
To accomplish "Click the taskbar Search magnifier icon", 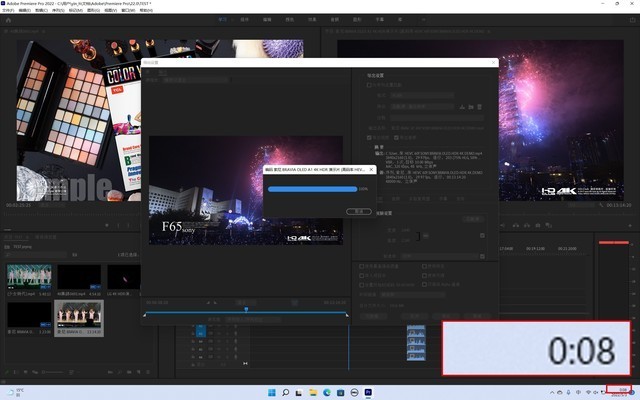I will click(287, 392).
